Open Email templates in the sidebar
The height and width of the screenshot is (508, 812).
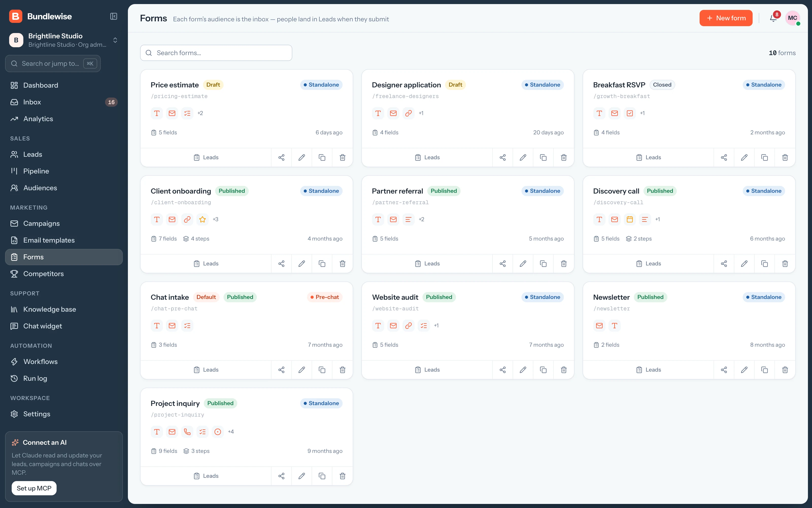click(x=64, y=240)
